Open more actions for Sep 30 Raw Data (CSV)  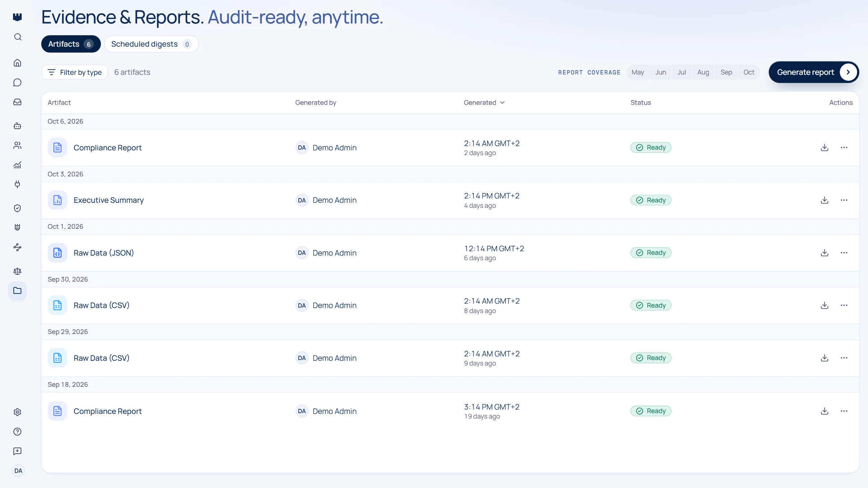844,305
